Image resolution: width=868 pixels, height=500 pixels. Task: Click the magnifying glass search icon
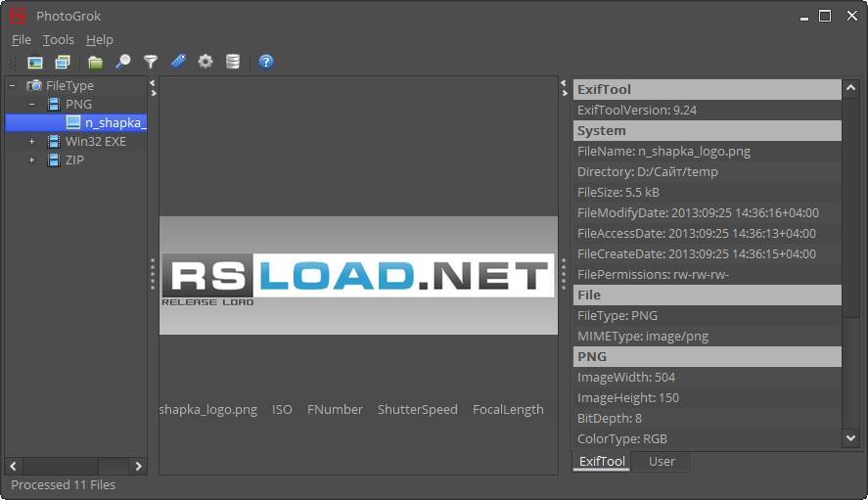(122, 62)
